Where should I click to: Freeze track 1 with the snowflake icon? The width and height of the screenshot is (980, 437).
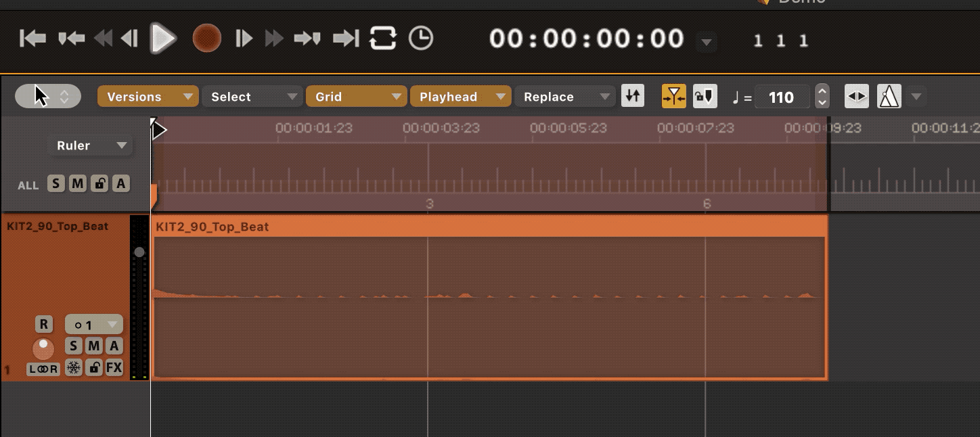tap(74, 368)
